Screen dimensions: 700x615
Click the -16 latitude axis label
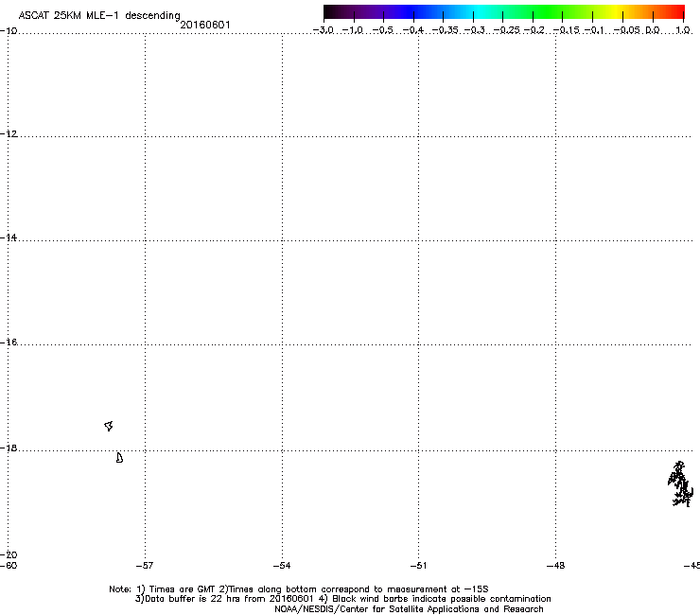click(x=9, y=343)
